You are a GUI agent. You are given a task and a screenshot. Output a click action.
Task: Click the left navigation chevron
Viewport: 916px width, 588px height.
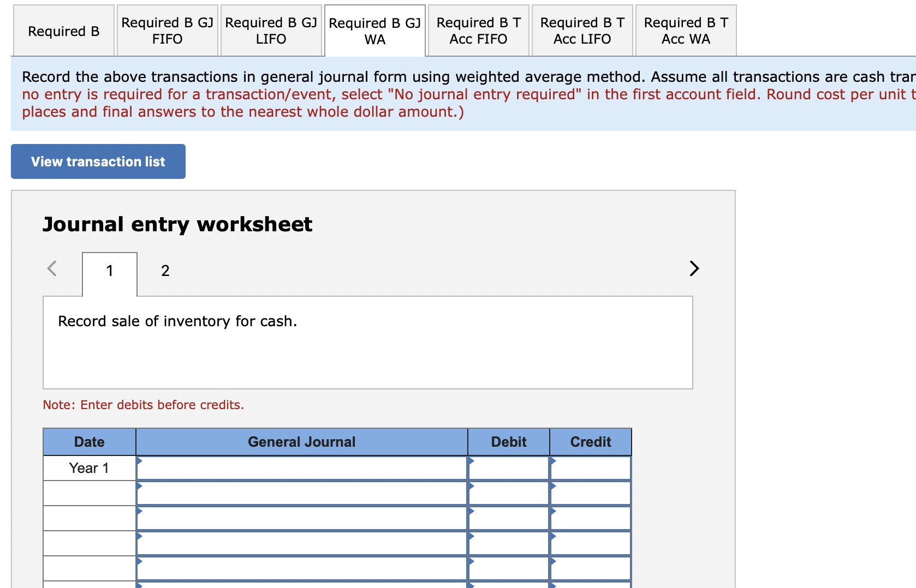(x=52, y=268)
